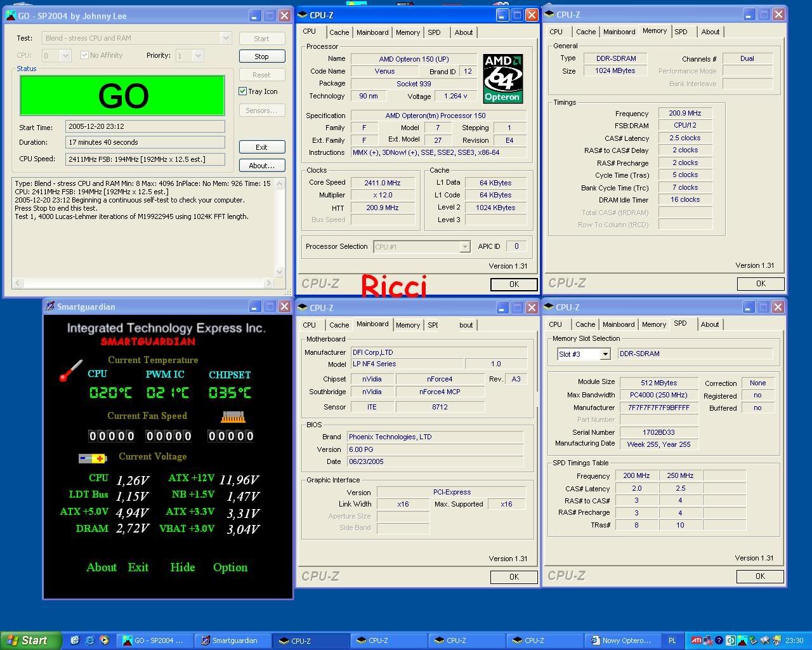Click the Smartguardian title bar icon
This screenshot has height=650, width=812.
coord(49,307)
